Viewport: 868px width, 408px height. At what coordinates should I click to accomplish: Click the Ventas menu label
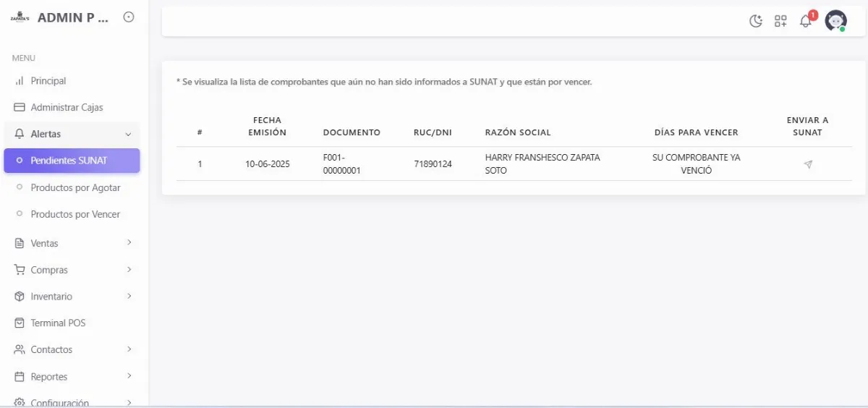pos(44,243)
